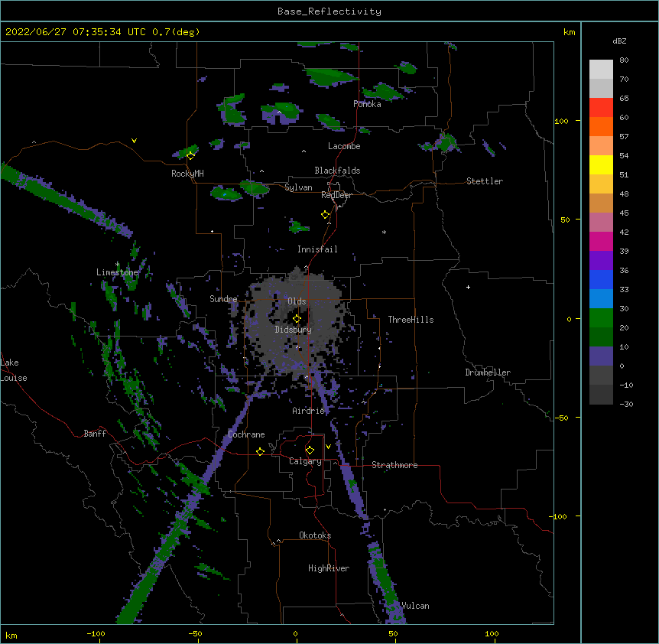659x644 pixels.
Task: Click the RedDeer city label
Action: point(336,195)
